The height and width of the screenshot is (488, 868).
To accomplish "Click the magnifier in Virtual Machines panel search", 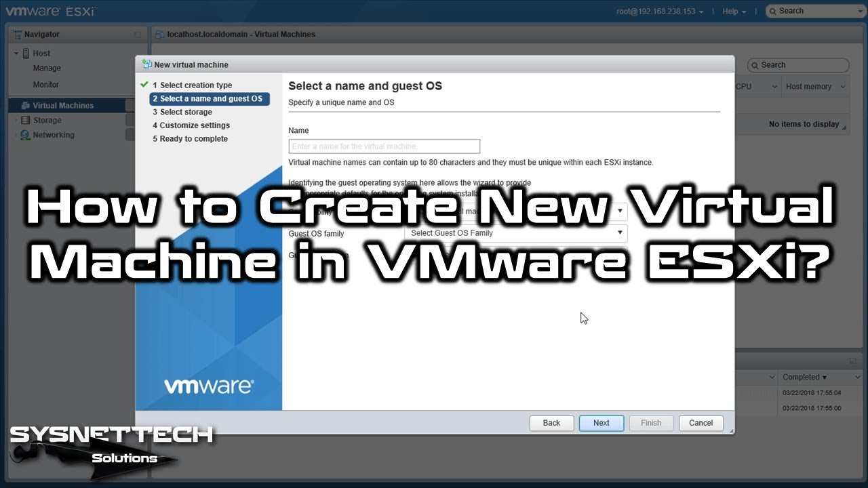I will (x=755, y=65).
